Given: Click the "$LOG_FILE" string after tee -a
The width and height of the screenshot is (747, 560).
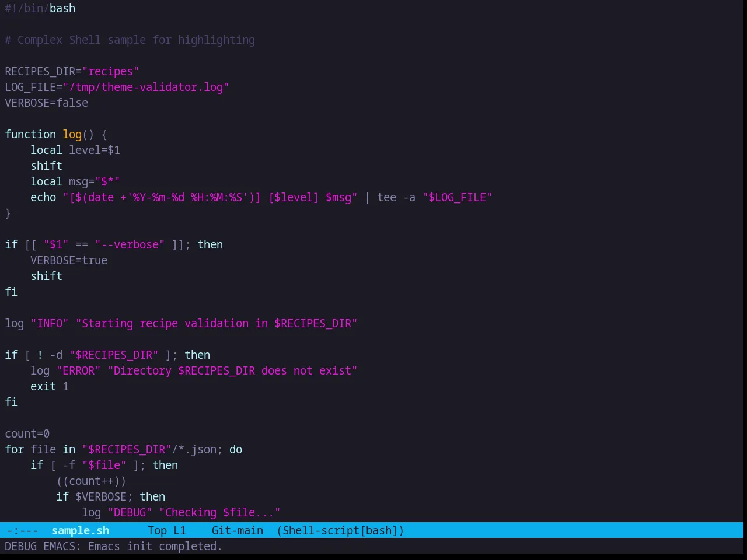Looking at the screenshot, I should (458, 197).
